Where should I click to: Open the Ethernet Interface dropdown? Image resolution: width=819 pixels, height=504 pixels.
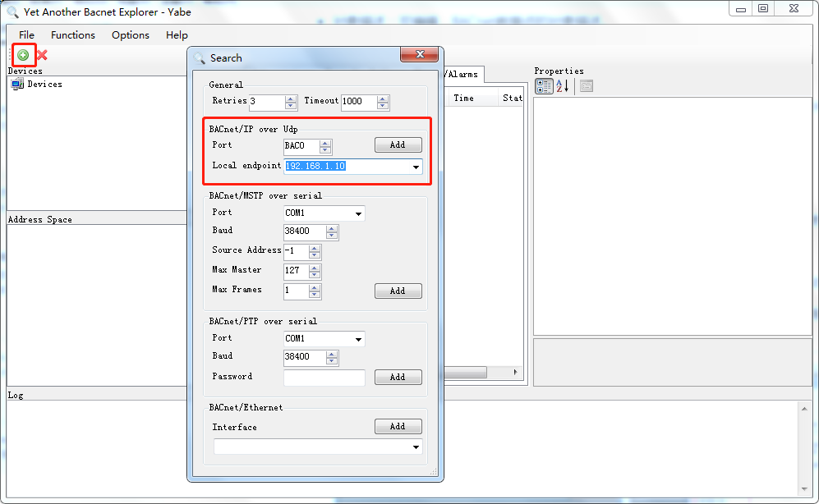coord(416,447)
